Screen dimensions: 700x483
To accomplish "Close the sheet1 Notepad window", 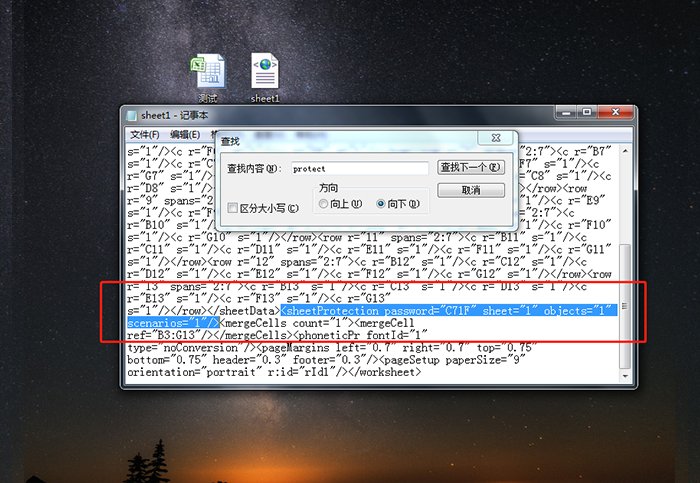I will pos(615,112).
